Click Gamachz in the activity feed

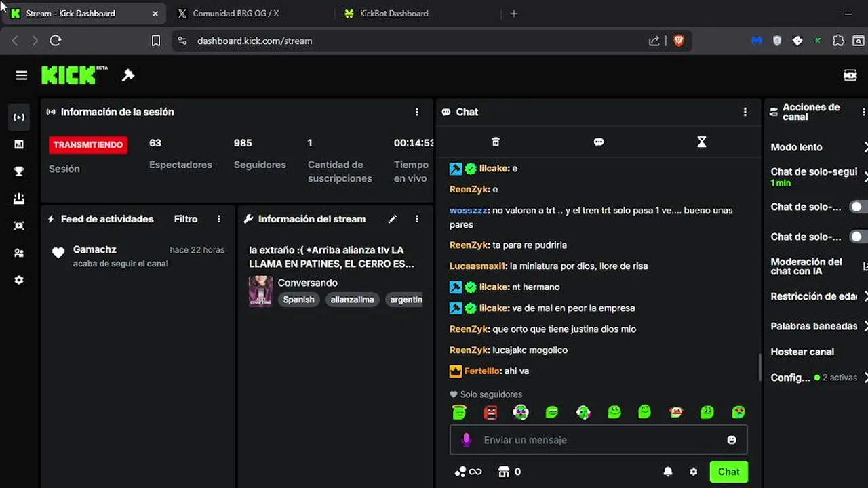click(94, 249)
